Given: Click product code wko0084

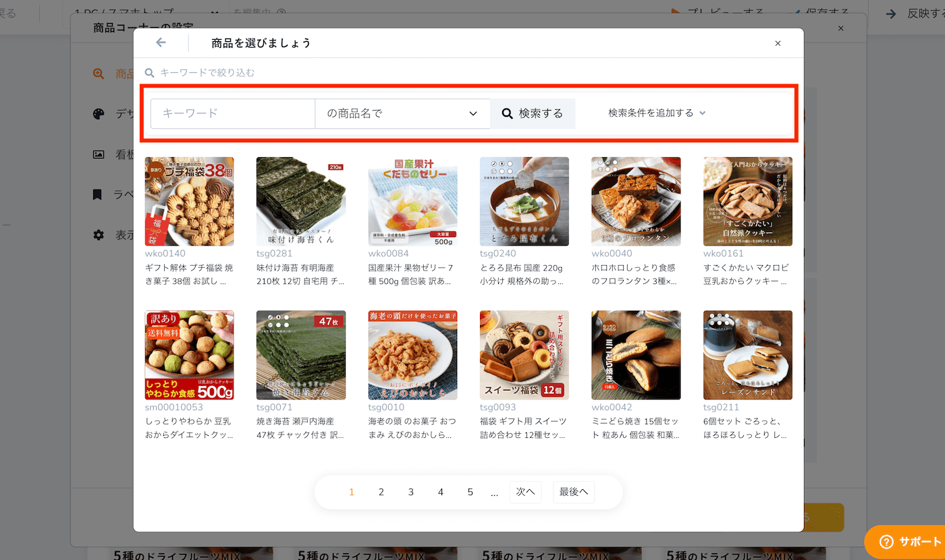Looking at the screenshot, I should pos(389,254).
